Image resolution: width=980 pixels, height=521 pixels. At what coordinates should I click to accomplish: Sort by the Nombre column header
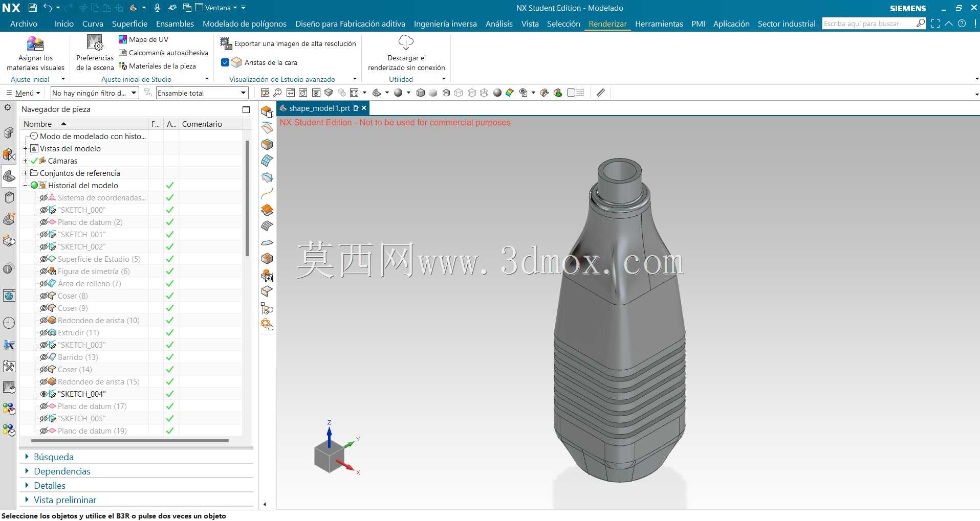point(84,124)
